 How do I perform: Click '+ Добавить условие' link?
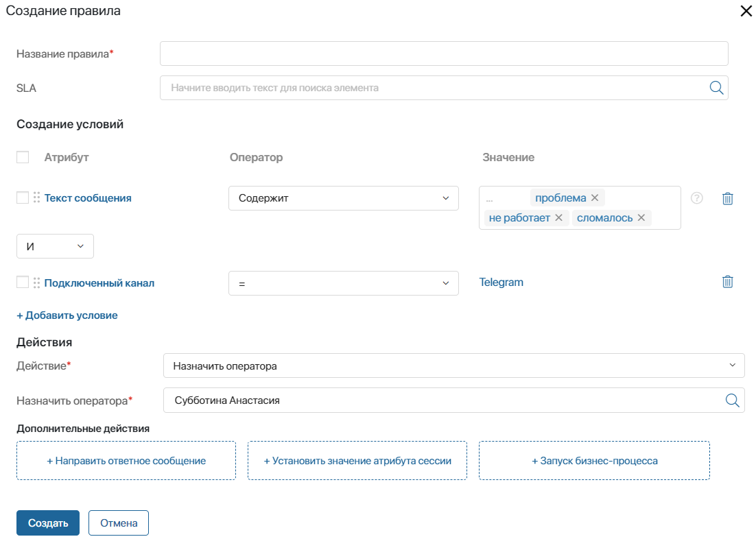pos(67,315)
